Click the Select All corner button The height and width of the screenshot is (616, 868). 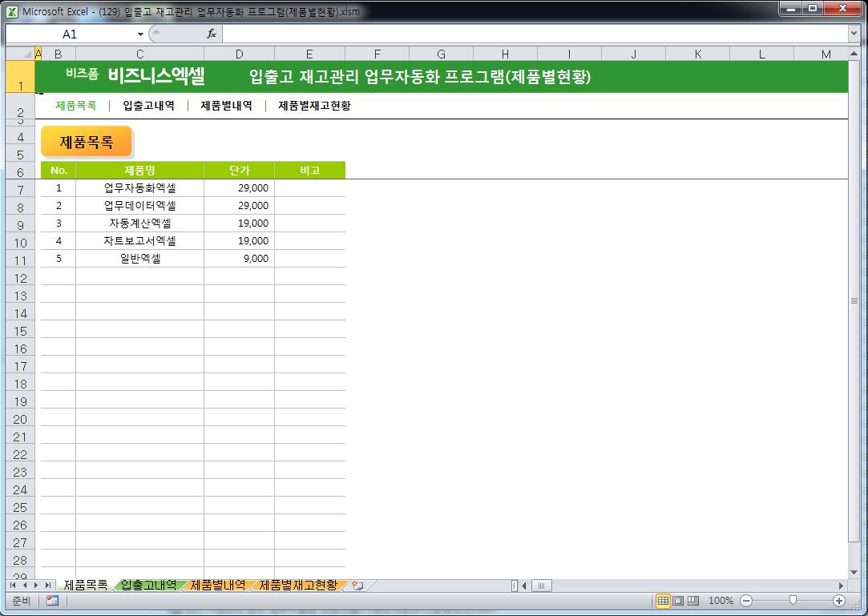click(x=20, y=54)
